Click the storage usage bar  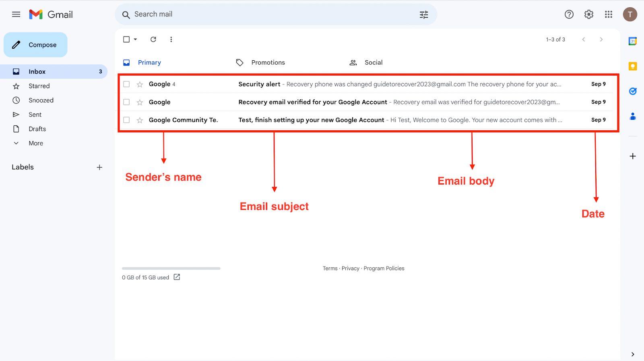[x=171, y=268]
